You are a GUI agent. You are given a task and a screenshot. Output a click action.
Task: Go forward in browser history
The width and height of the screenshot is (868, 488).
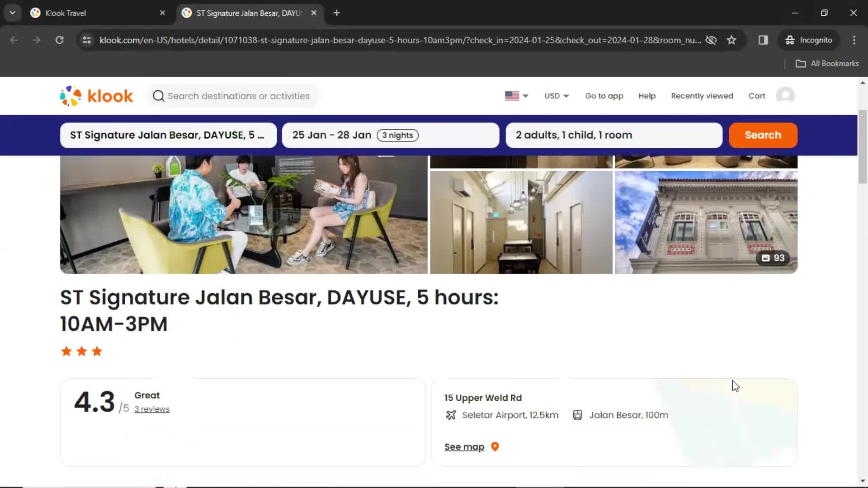coord(37,40)
